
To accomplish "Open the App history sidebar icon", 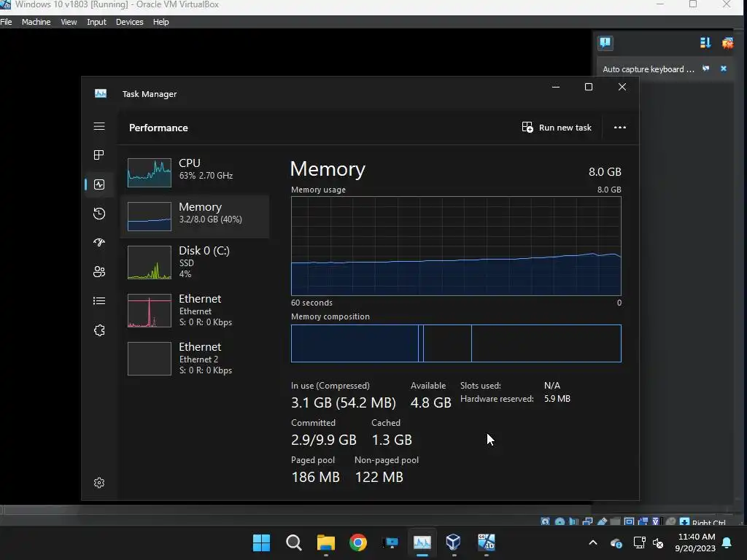I will tap(99, 214).
